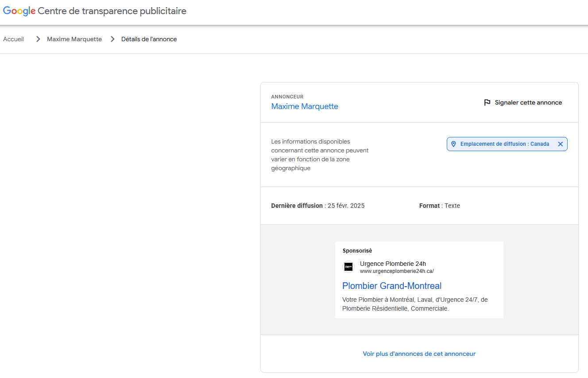The width and height of the screenshot is (588, 378).
Task: Click the location pin icon in the Canada chip
Action: click(x=453, y=144)
